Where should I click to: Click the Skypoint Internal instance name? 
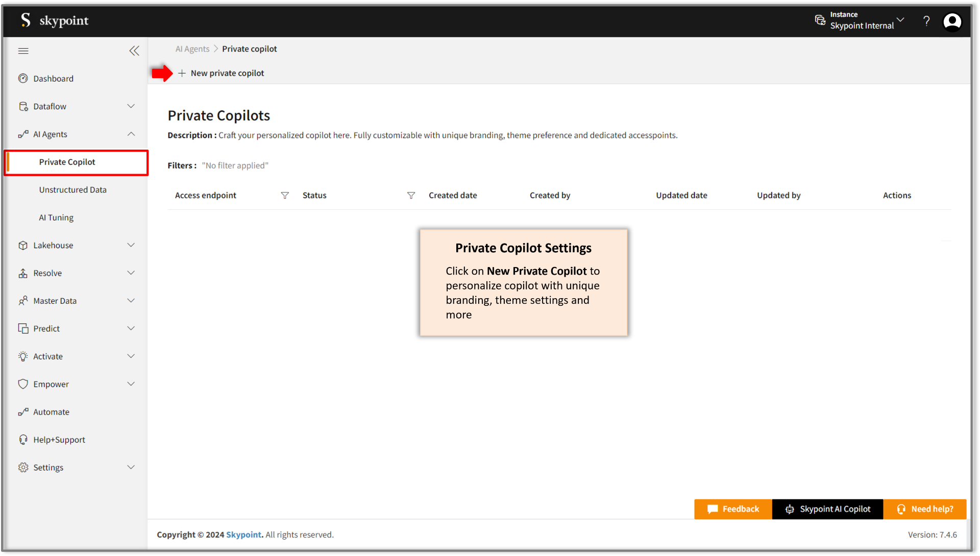pyautogui.click(x=862, y=26)
